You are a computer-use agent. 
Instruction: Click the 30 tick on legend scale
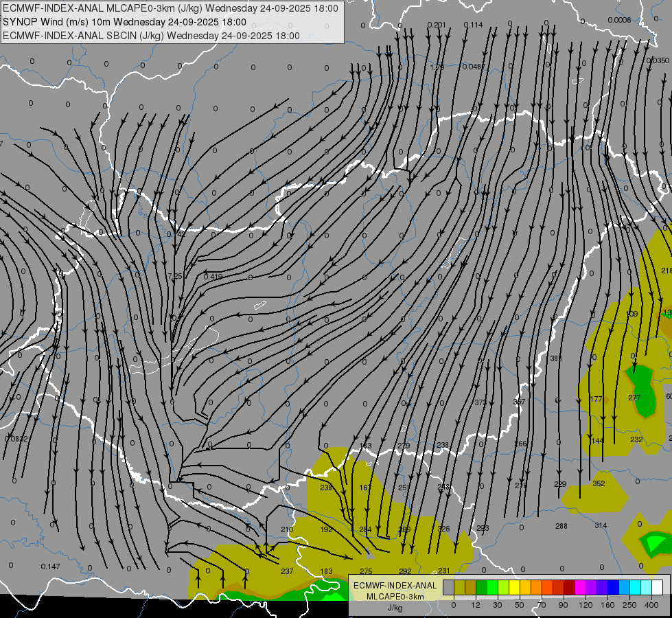click(497, 605)
